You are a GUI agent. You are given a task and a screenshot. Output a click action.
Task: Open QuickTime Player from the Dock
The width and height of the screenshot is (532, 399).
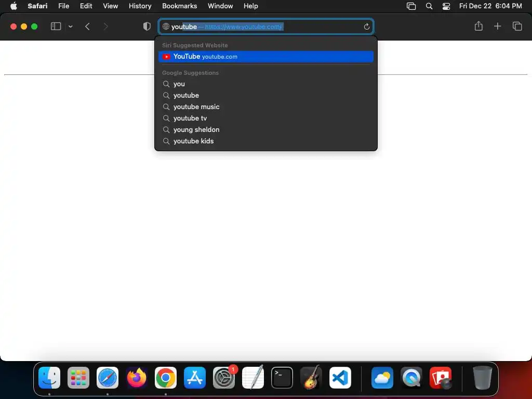pos(411,378)
